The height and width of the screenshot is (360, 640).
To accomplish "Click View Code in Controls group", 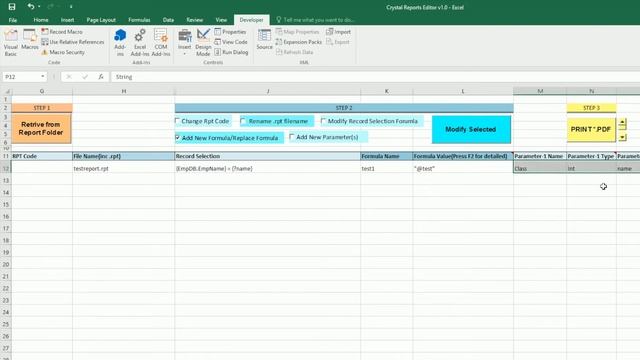I will click(x=231, y=42).
